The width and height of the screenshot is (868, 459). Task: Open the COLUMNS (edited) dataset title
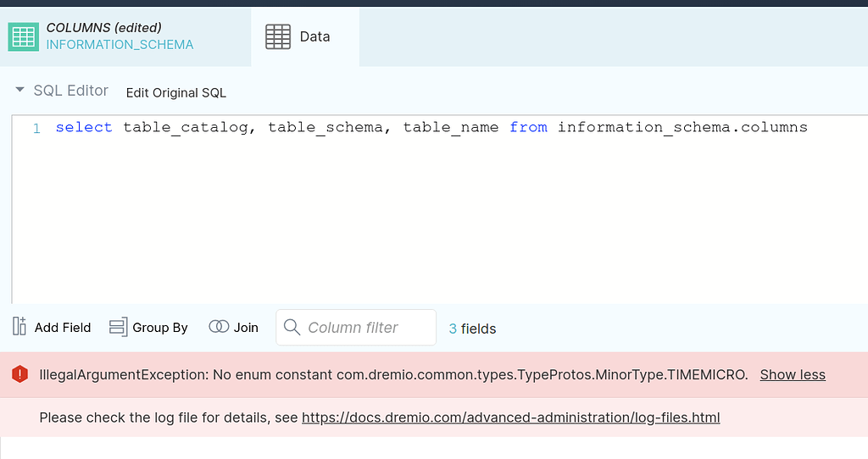pos(104,28)
